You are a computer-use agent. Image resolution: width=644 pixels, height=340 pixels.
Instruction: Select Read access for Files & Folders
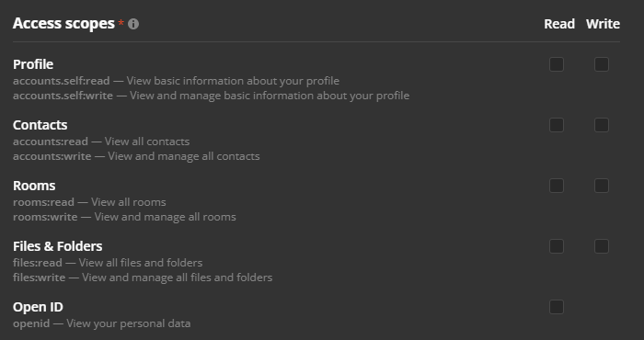557,246
